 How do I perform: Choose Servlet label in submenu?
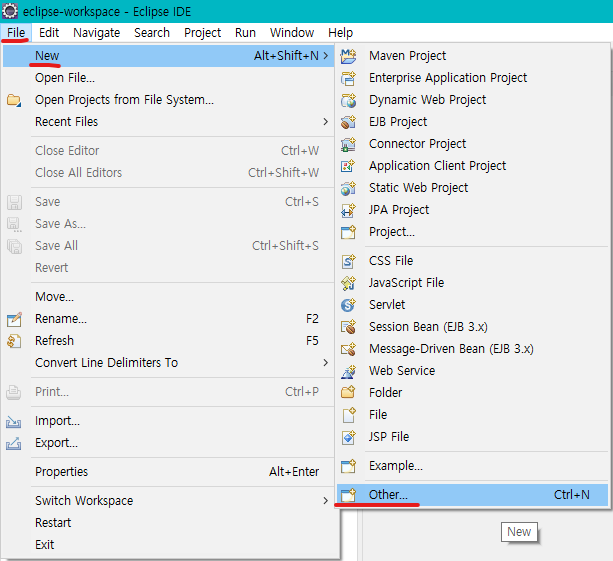387,305
